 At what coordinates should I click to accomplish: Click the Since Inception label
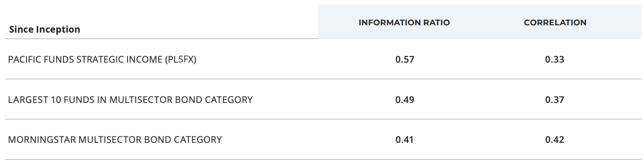(45, 30)
